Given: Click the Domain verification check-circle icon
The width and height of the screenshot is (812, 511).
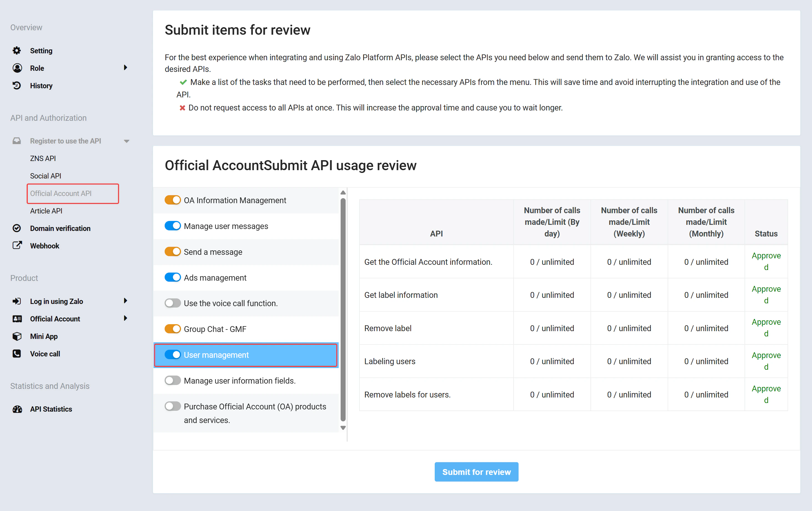Looking at the screenshot, I should [x=17, y=228].
